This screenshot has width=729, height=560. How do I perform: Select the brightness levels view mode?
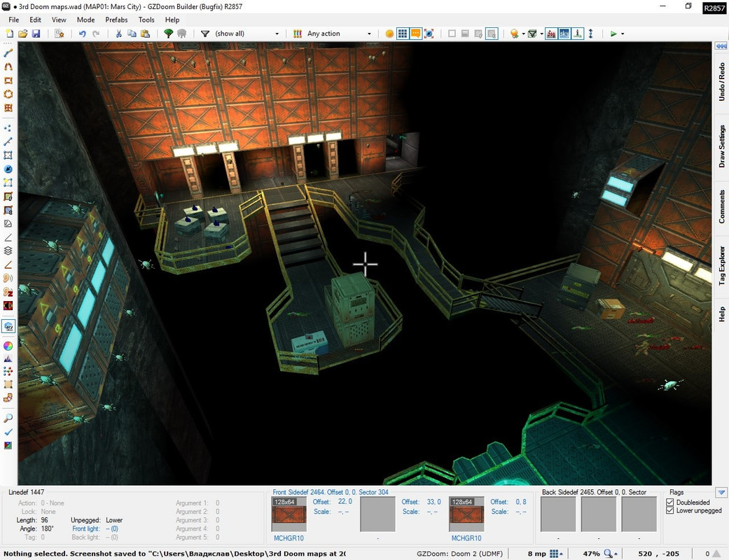click(x=465, y=34)
